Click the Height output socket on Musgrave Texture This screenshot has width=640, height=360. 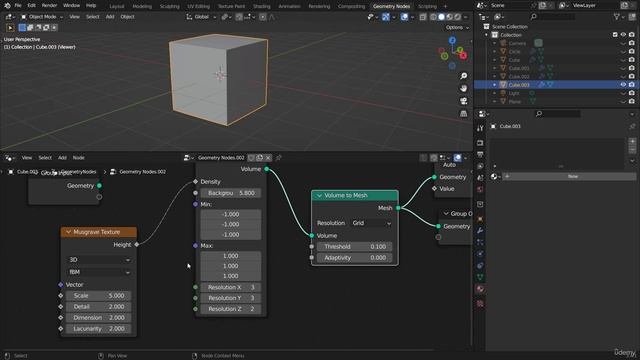137,244
